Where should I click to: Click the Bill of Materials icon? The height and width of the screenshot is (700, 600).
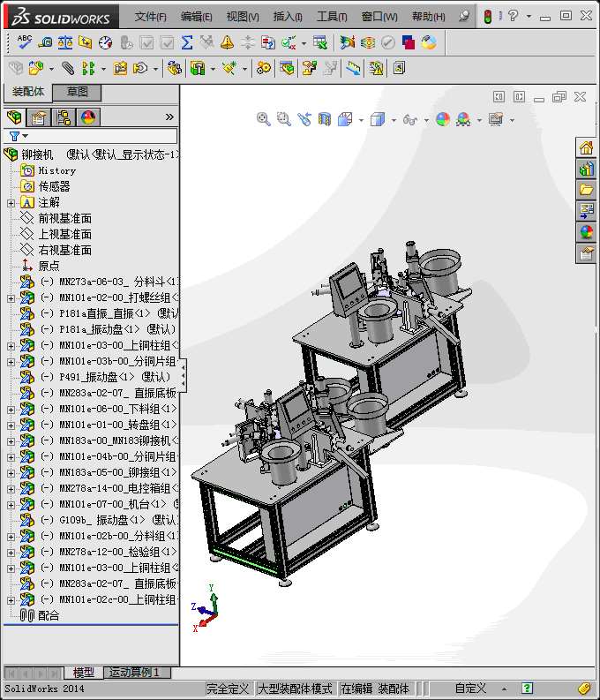pyautogui.click(x=288, y=68)
